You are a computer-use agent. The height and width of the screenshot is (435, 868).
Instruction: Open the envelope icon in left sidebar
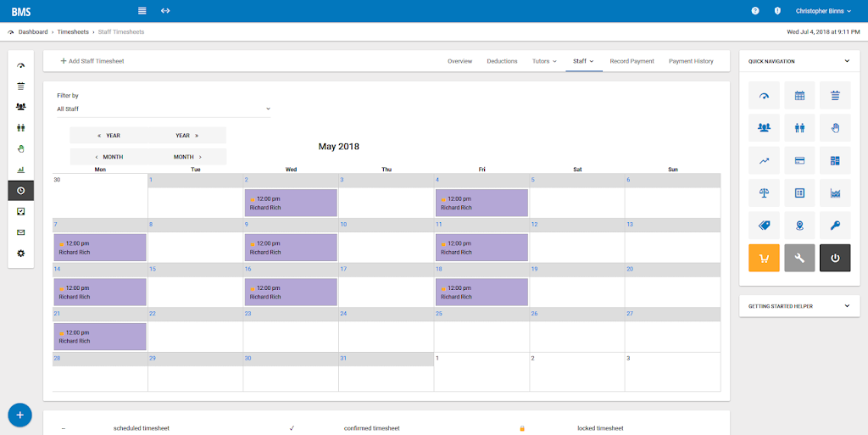click(x=21, y=232)
